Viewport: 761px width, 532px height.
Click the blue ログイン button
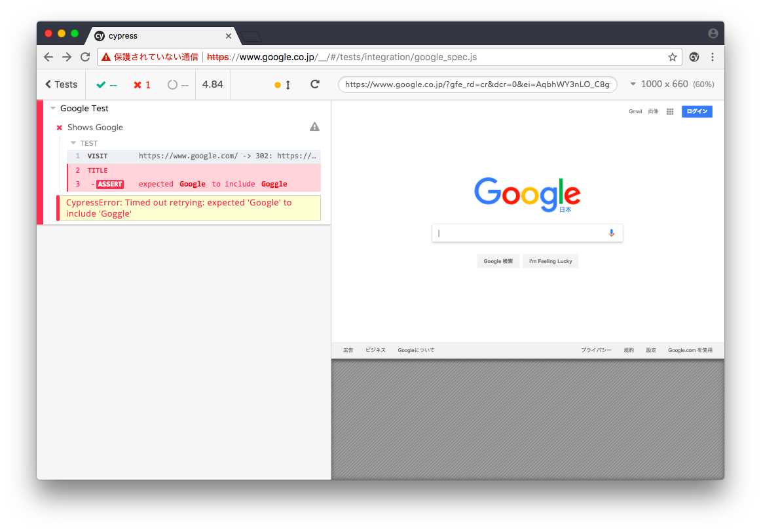(x=697, y=111)
